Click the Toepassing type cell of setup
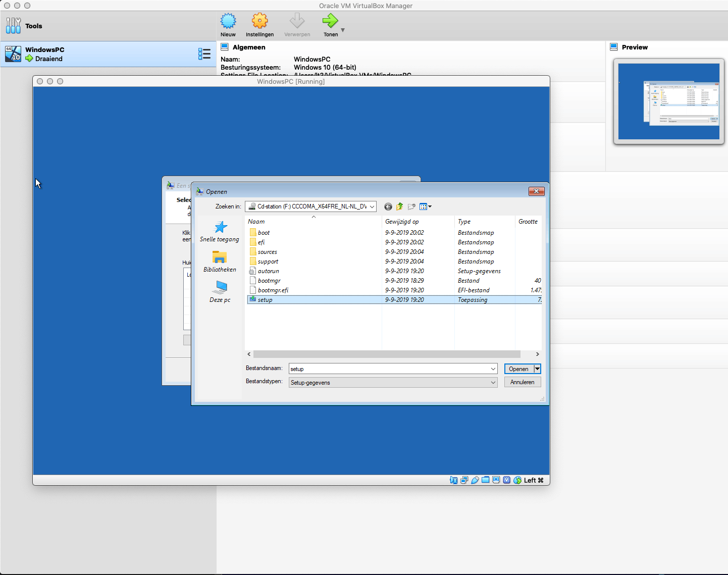The height and width of the screenshot is (575, 728). (x=473, y=300)
